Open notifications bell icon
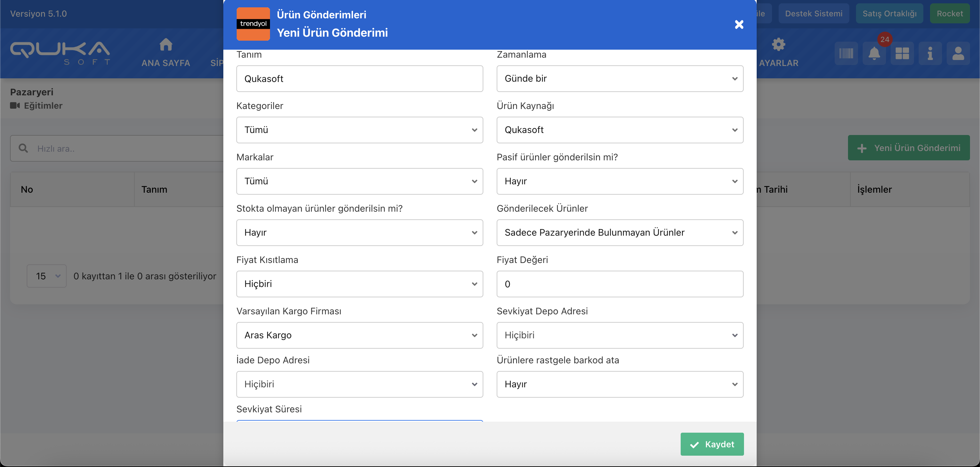Image resolution: width=980 pixels, height=467 pixels. coord(874,53)
